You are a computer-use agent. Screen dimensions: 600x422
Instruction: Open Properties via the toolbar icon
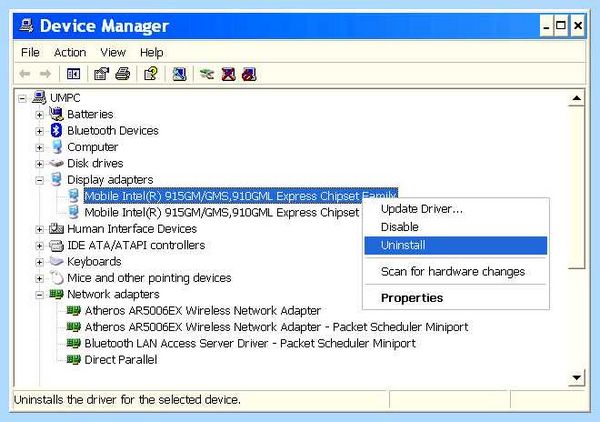(101, 73)
